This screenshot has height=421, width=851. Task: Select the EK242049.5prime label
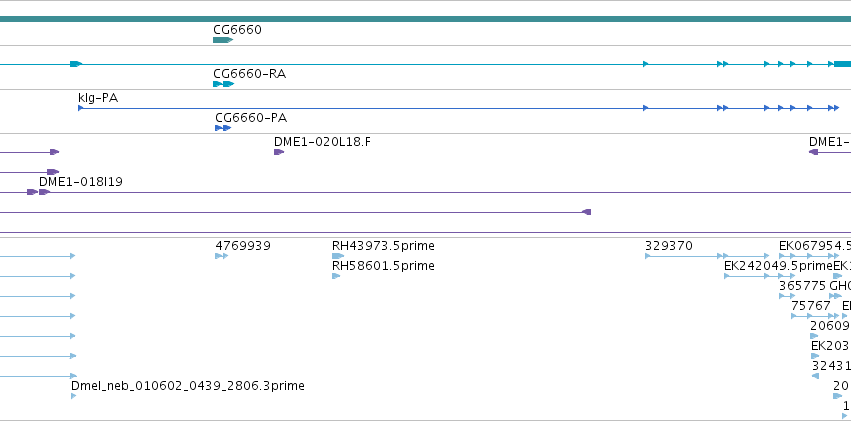(x=778, y=266)
